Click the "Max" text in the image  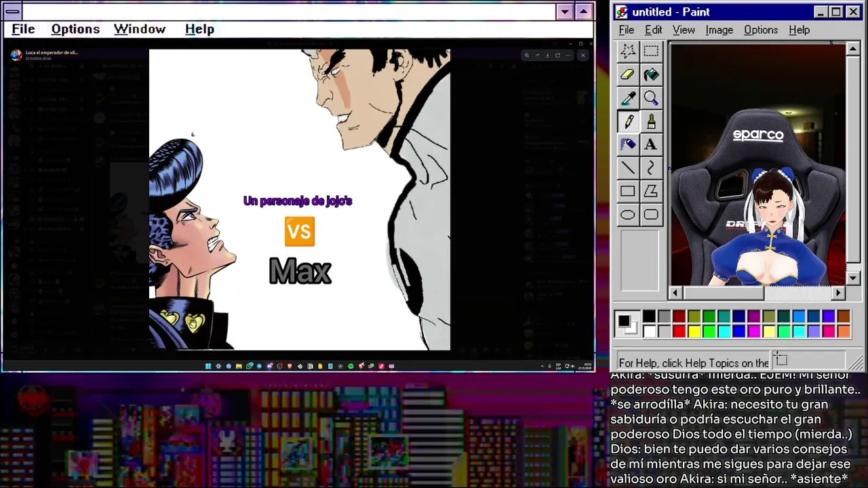coord(300,271)
